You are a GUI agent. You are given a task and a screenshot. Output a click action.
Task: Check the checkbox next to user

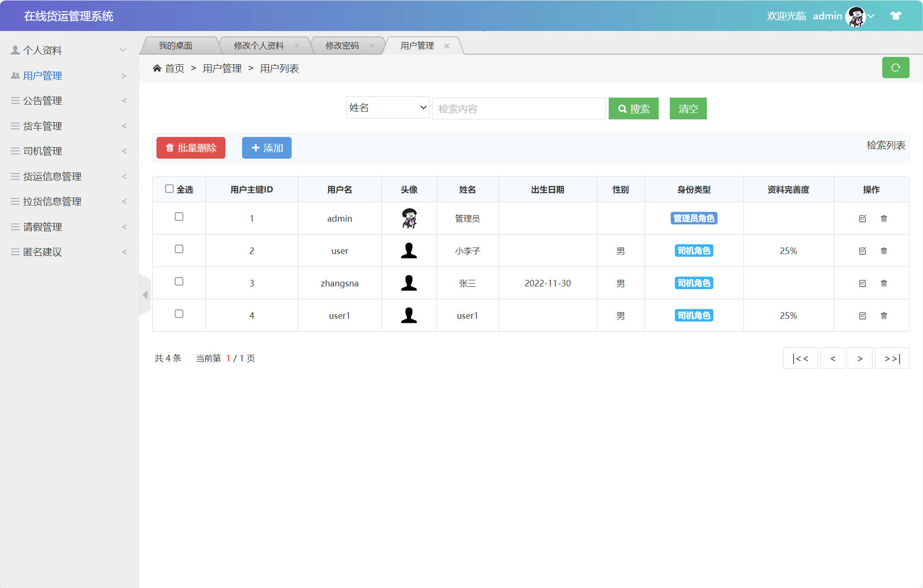pos(179,249)
